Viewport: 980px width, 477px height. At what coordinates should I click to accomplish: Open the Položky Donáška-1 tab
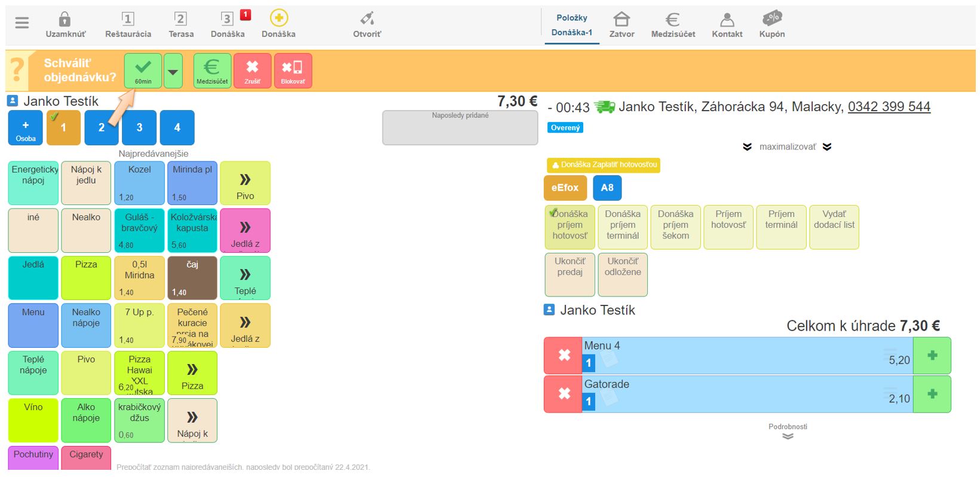[571, 25]
